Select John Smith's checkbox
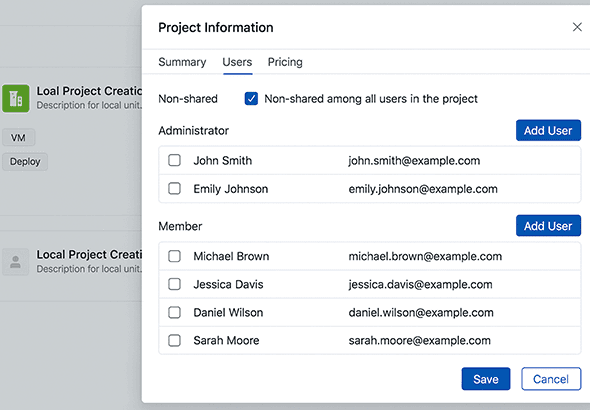The image size is (590, 410). (x=174, y=160)
